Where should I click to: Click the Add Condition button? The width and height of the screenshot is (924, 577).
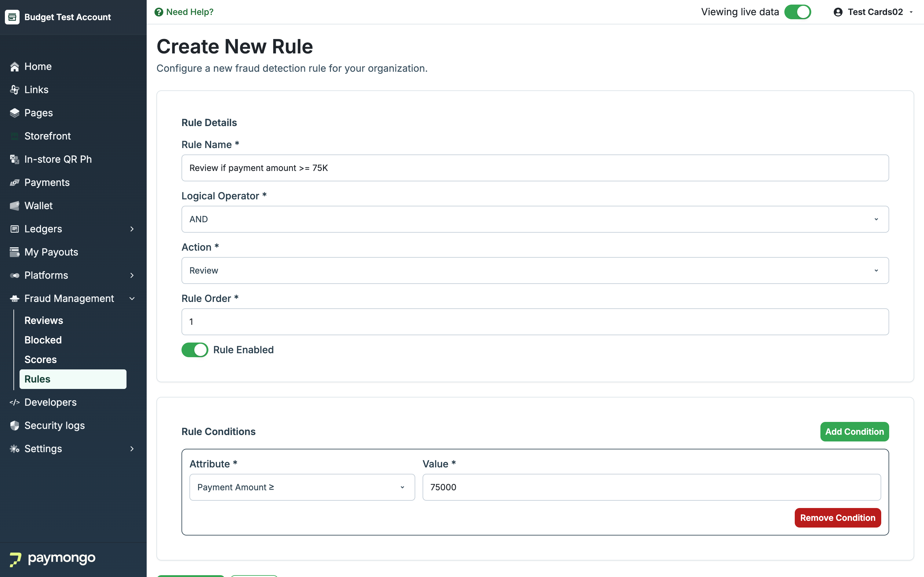click(854, 432)
